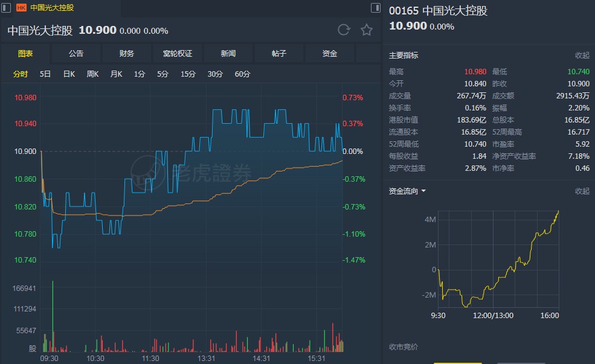Select the 周K chart period

pyautogui.click(x=92, y=74)
